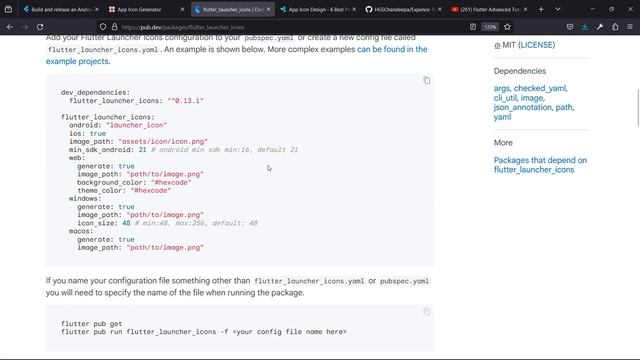The height and width of the screenshot is (360, 640).
Task: Toggle reader view icon
Action: [x=473, y=27]
